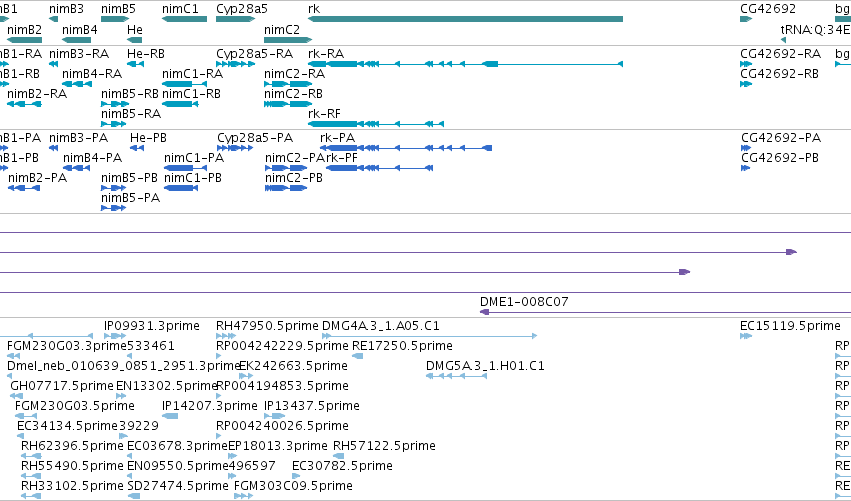Click the RH33102.5prime EST label
This screenshot has width=851, height=501.
coord(72,487)
